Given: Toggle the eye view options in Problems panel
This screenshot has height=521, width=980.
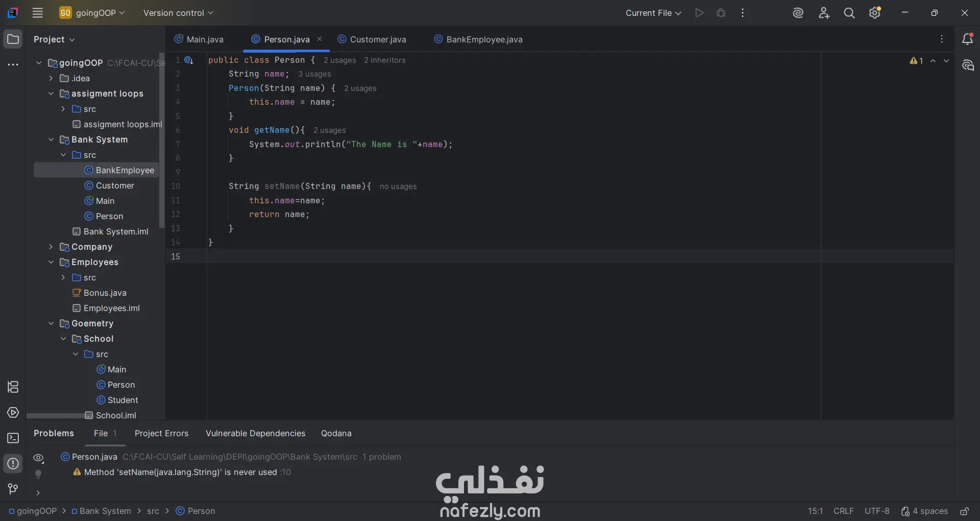Looking at the screenshot, I should coord(38,458).
